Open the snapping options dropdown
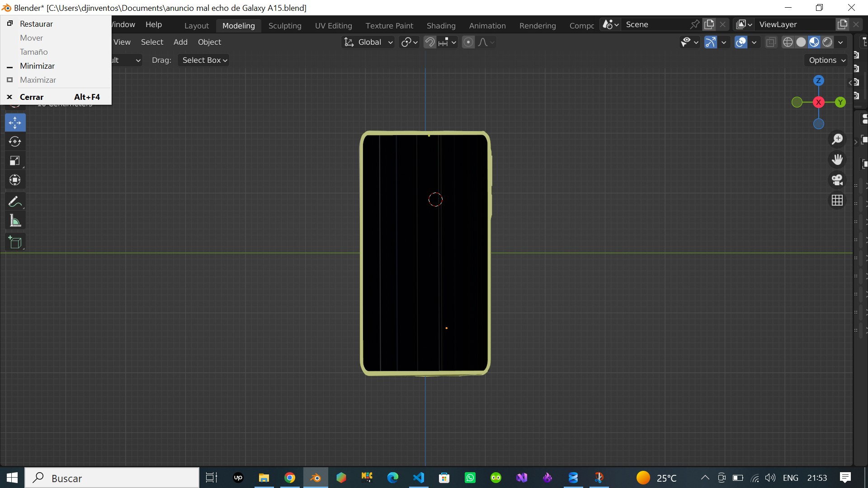The width and height of the screenshot is (868, 488). (448, 42)
